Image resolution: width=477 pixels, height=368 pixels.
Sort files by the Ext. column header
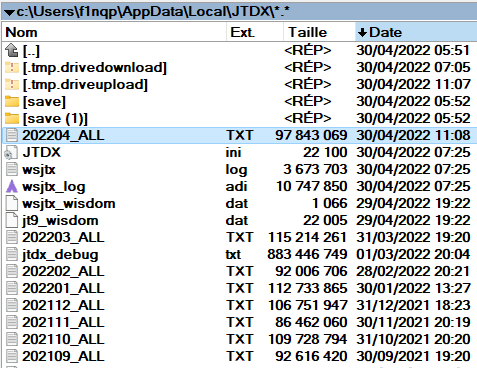click(255, 32)
